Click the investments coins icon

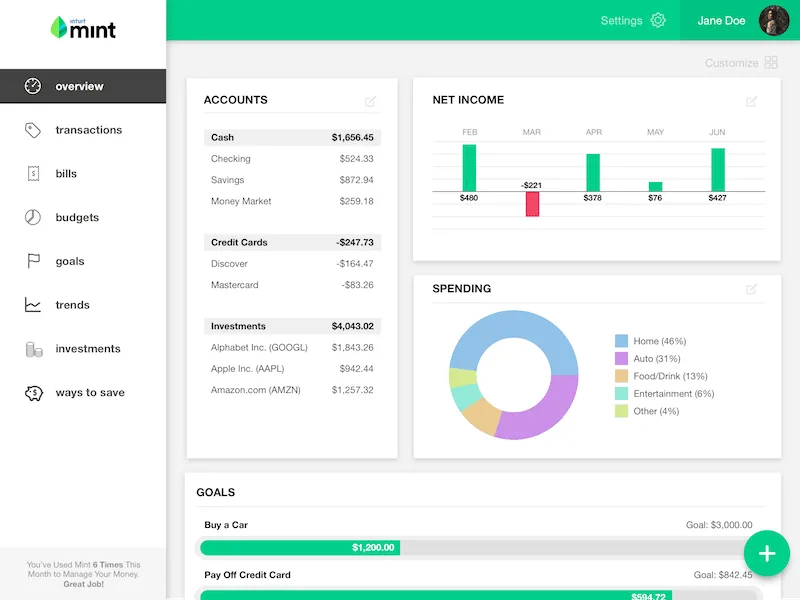point(34,349)
